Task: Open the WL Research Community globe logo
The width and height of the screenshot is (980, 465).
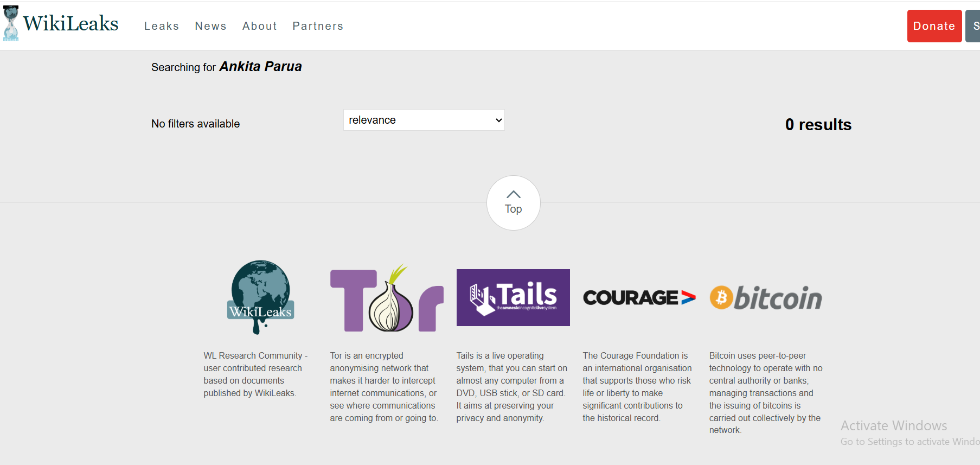Action: tap(260, 296)
